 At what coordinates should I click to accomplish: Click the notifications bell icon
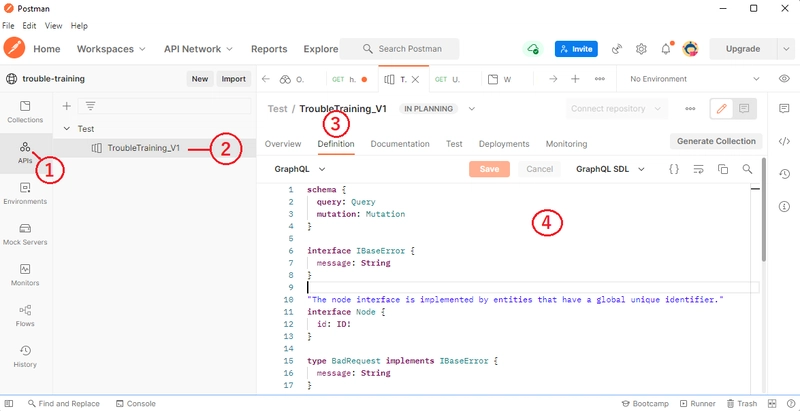click(x=666, y=48)
